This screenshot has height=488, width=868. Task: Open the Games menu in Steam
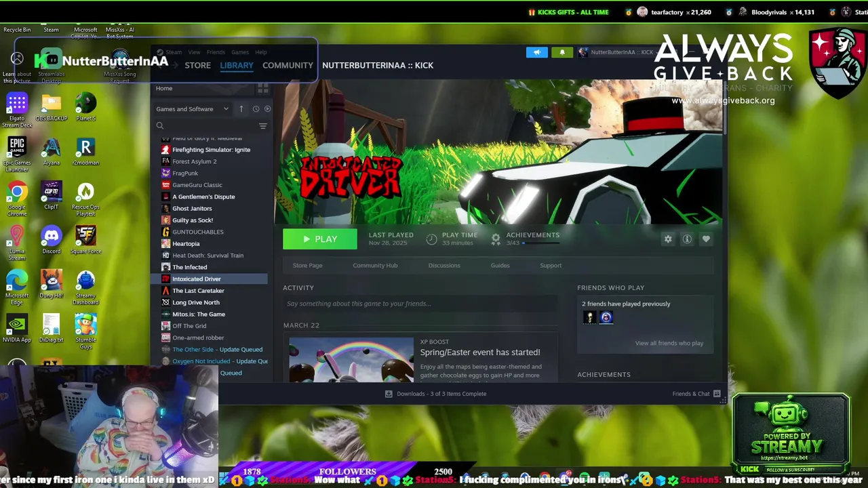coord(240,52)
